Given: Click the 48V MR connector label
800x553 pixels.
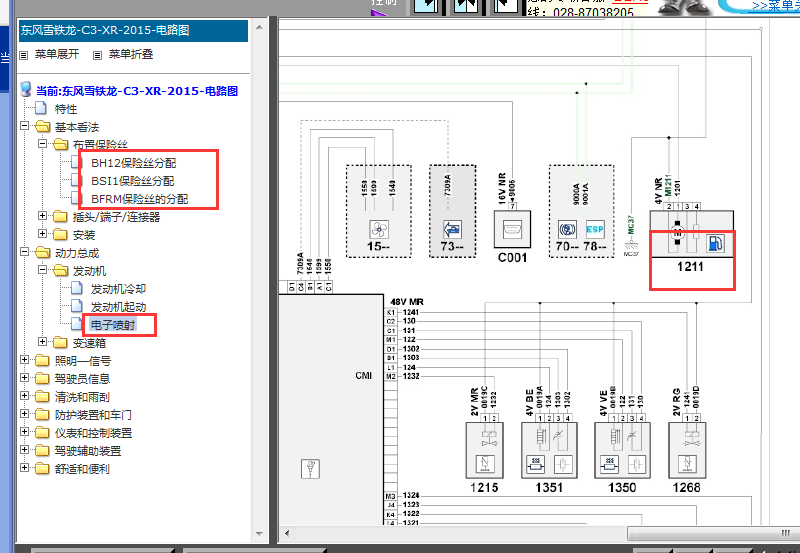Looking at the screenshot, I should point(407,302).
